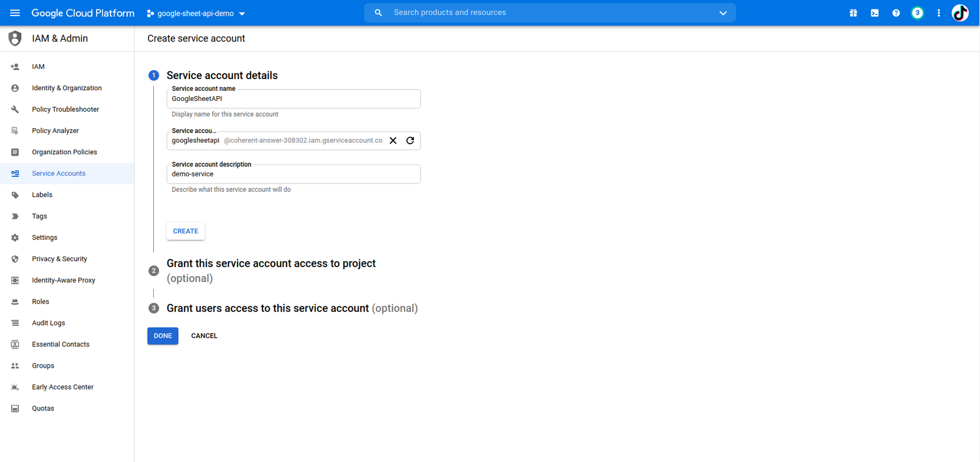This screenshot has width=980, height=462.
Task: Go to Identity & Organization
Action: (67, 88)
